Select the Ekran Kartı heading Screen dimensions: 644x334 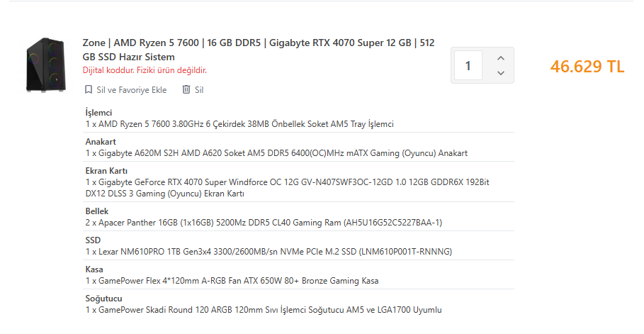coord(106,171)
